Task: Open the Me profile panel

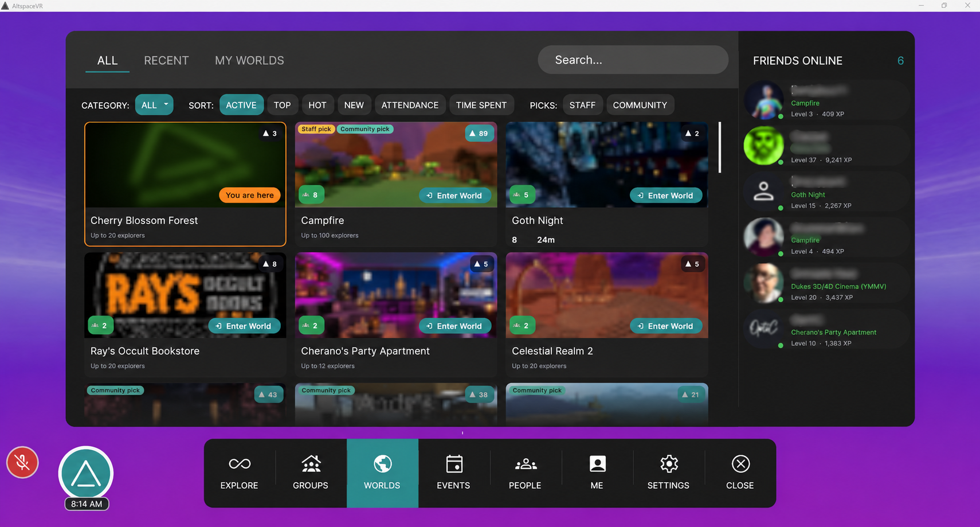Action: (x=597, y=473)
